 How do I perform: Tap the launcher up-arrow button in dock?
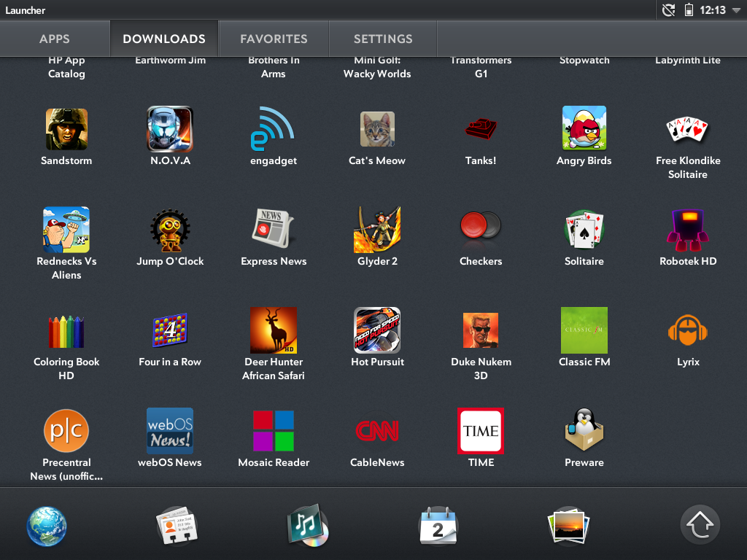click(700, 524)
